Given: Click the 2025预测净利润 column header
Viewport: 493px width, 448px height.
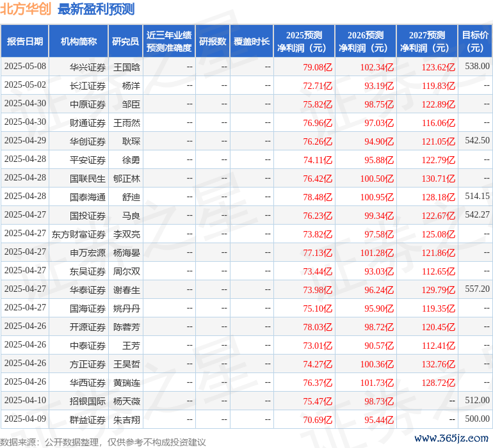Looking at the screenshot, I should [304, 41].
